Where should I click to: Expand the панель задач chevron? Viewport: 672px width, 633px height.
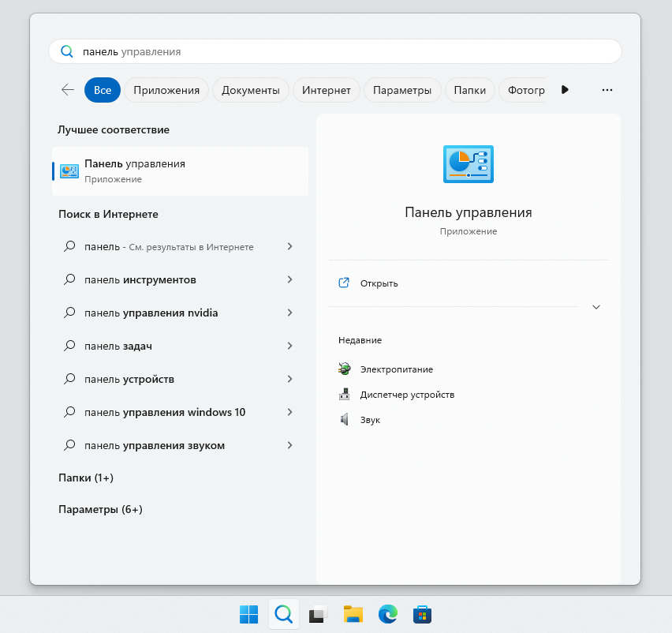(289, 346)
